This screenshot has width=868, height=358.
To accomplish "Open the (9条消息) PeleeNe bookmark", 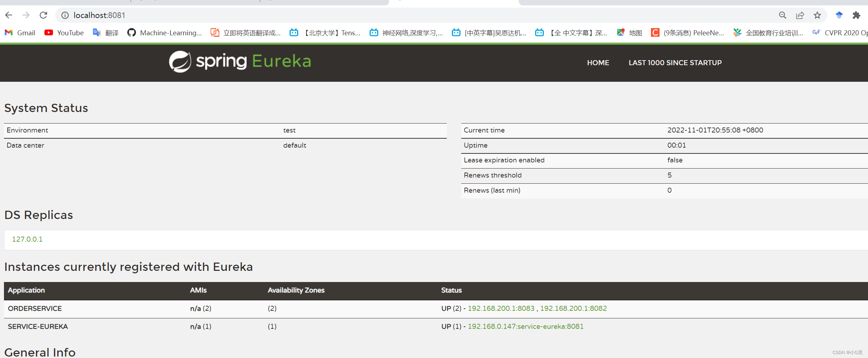I will [687, 33].
